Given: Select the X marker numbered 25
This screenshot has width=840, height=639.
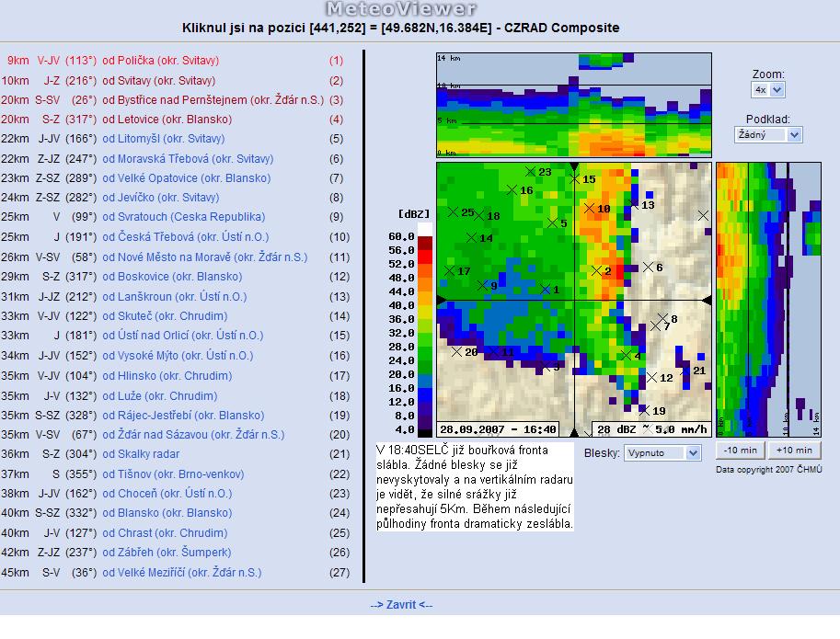Looking at the screenshot, I should tap(453, 212).
